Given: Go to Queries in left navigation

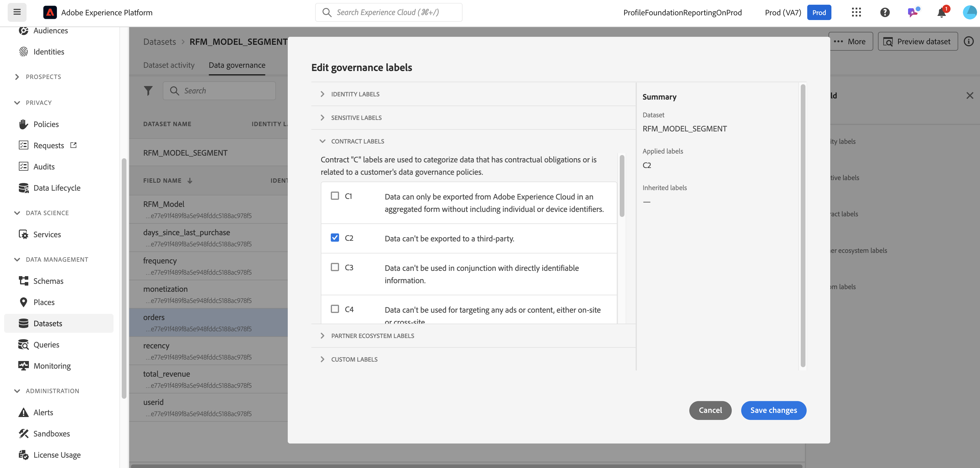Looking at the screenshot, I should [46, 345].
